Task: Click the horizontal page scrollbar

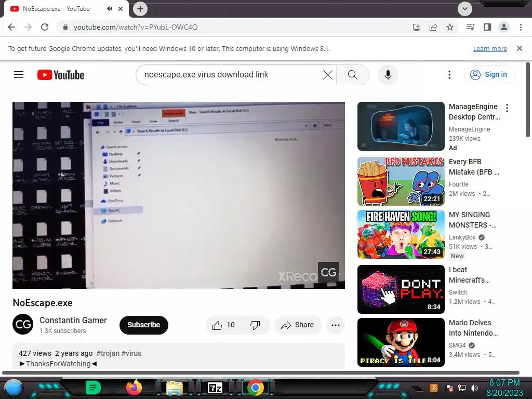Action: pyautogui.click(x=261, y=373)
